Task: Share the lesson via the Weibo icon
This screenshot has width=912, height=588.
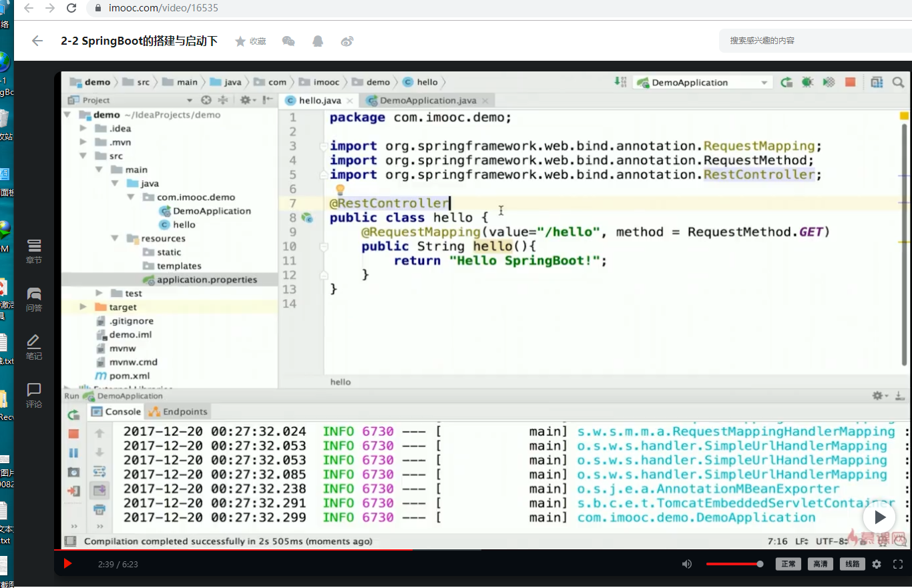Action: 347,41
